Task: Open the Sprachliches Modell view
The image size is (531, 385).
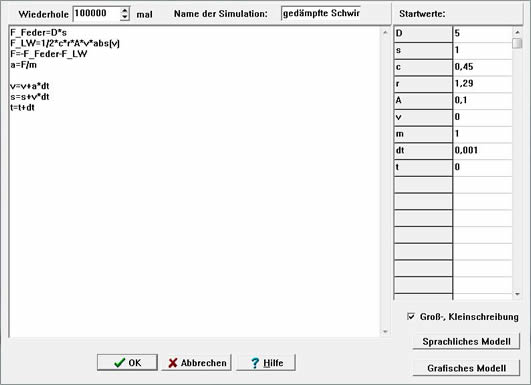Action: pyautogui.click(x=466, y=341)
